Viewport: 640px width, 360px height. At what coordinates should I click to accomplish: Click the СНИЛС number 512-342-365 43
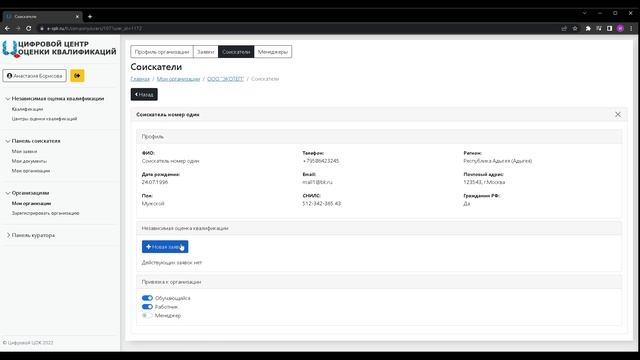click(x=322, y=203)
